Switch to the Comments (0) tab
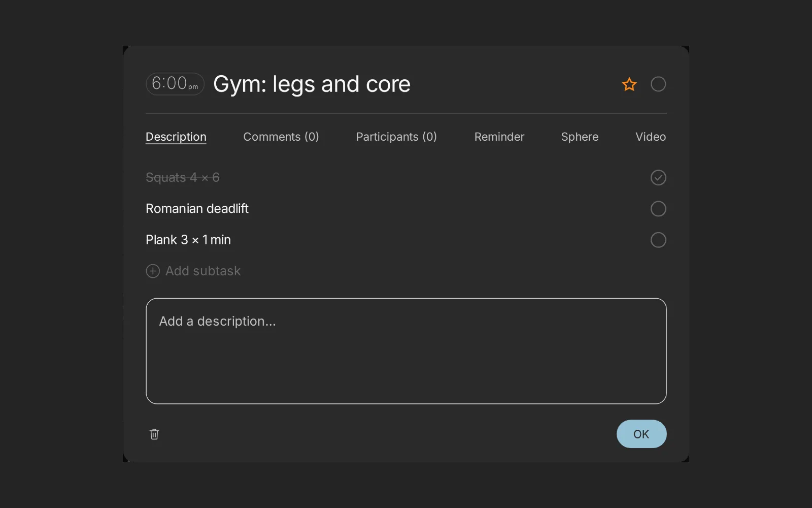The image size is (812, 508). pyautogui.click(x=281, y=137)
